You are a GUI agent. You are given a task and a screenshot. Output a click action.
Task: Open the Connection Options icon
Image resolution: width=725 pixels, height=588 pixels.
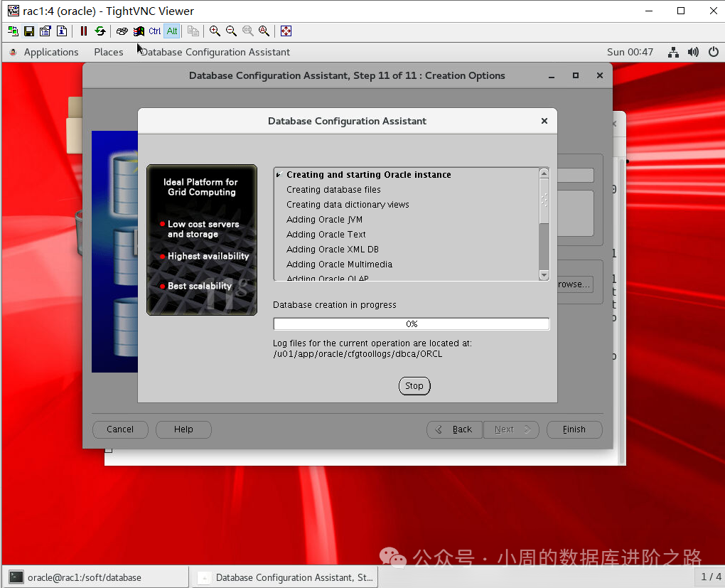pos(45,31)
